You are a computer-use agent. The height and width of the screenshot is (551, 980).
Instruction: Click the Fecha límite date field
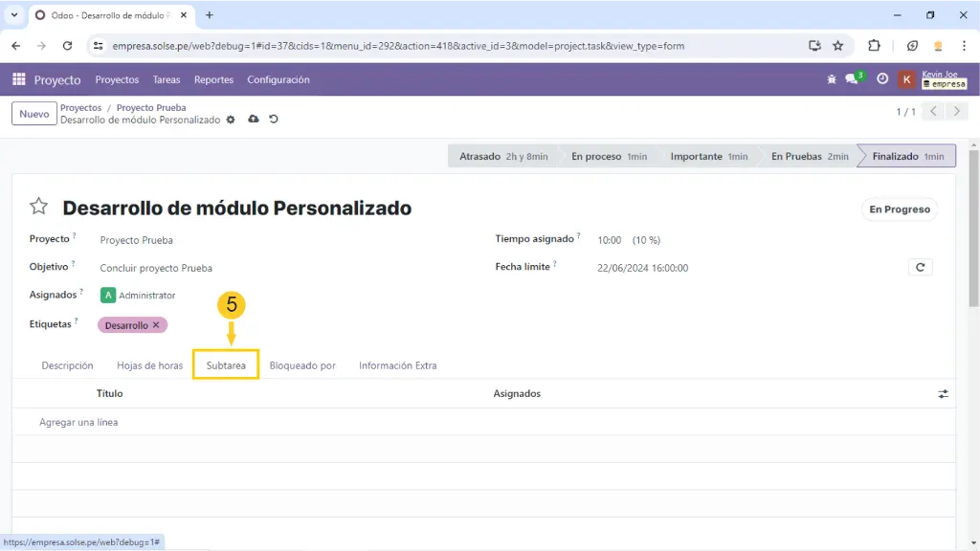pyautogui.click(x=642, y=268)
